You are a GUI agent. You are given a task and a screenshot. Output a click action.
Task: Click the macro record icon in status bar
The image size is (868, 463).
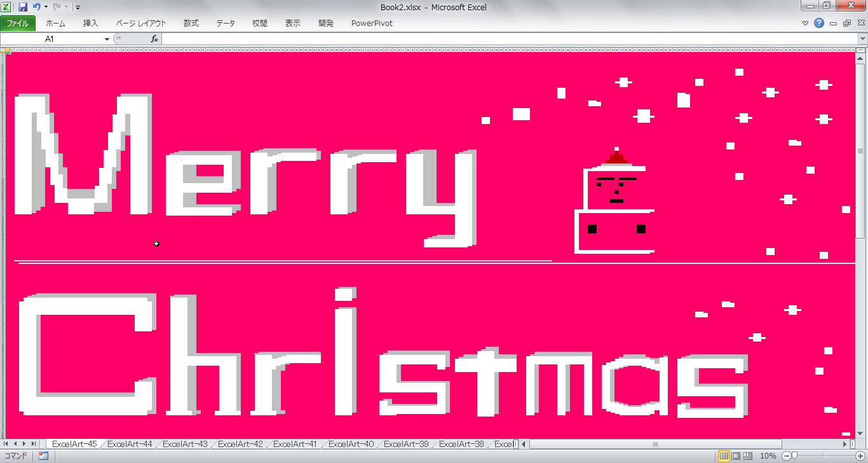click(x=44, y=456)
